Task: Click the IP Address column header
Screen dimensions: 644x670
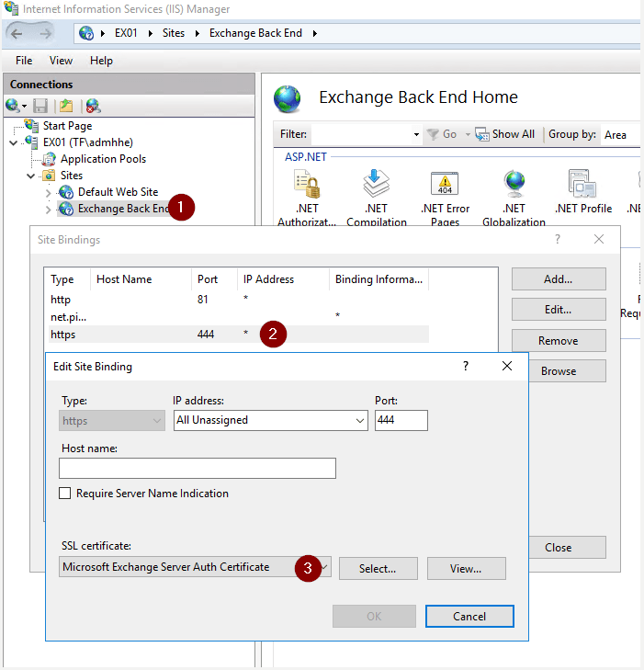Action: tap(284, 279)
